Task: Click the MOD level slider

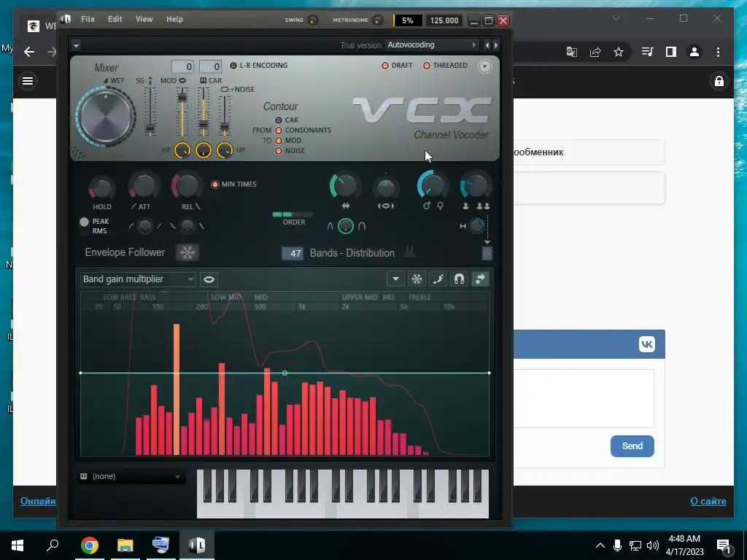Action: click(x=182, y=112)
